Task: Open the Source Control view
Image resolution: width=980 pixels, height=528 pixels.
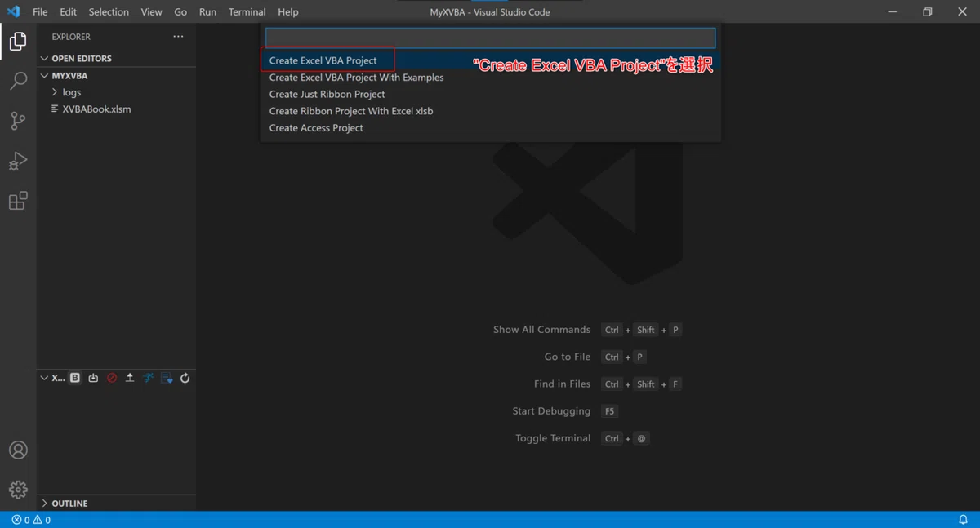Action: (18, 121)
